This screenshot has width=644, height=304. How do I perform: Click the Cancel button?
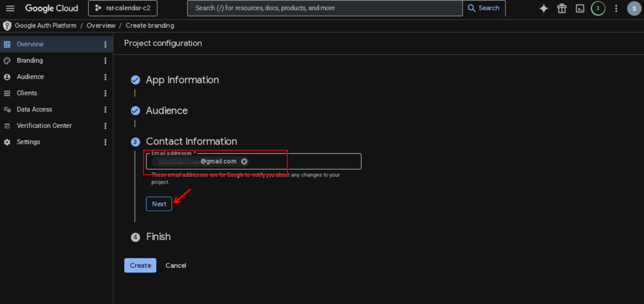(x=176, y=266)
